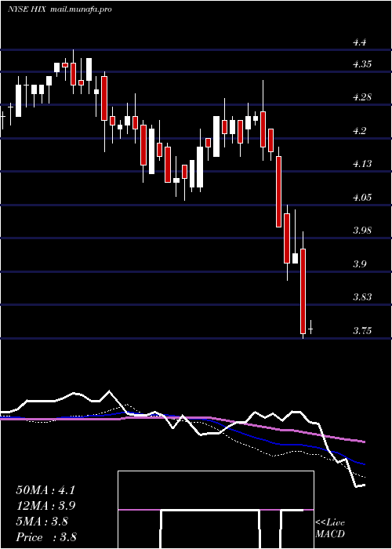Select the 4.28 price axis label
This screenshot has width=392, height=549.
361,98
